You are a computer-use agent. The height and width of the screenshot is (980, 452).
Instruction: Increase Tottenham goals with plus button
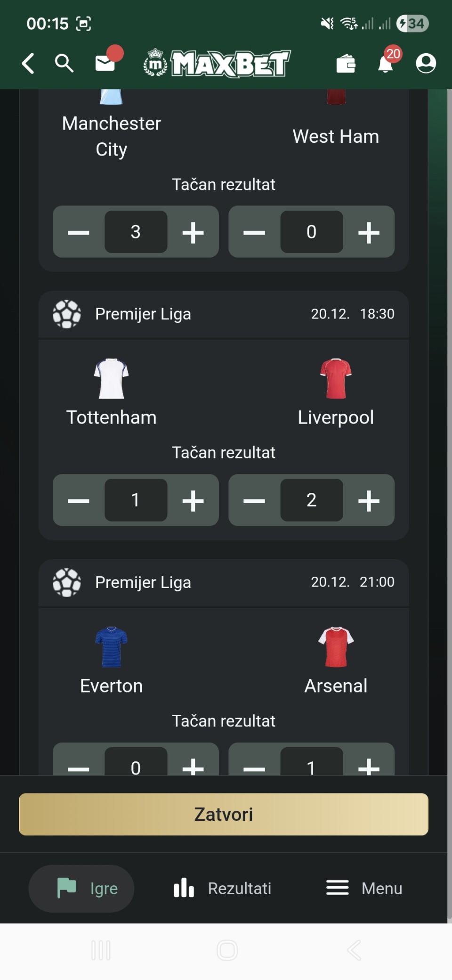coord(193,500)
